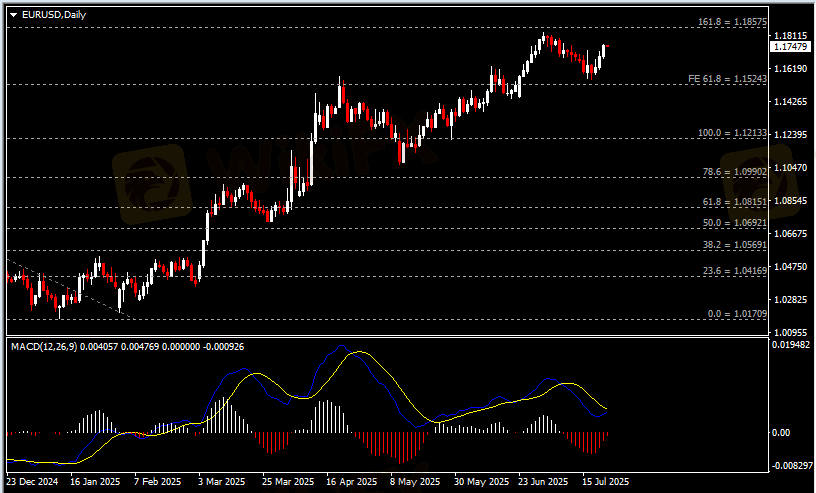Click the 8 May 2025 date marker
The image size is (816, 493).
coord(415,482)
